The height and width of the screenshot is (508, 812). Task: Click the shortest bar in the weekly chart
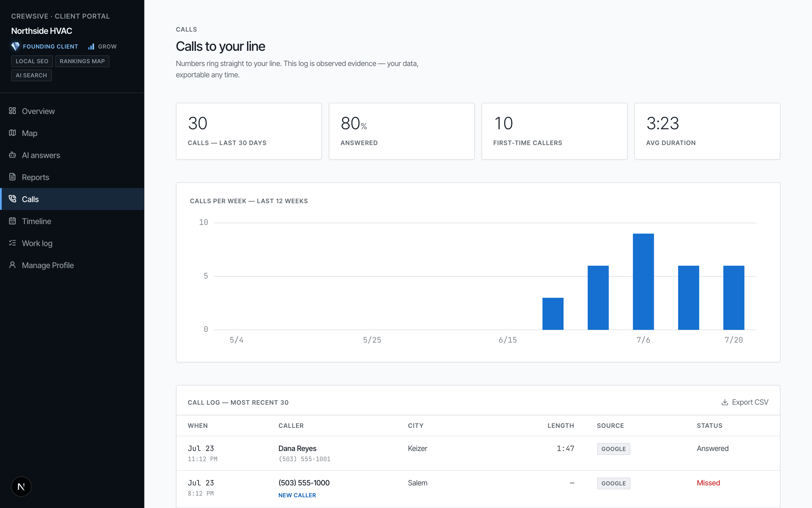click(553, 314)
